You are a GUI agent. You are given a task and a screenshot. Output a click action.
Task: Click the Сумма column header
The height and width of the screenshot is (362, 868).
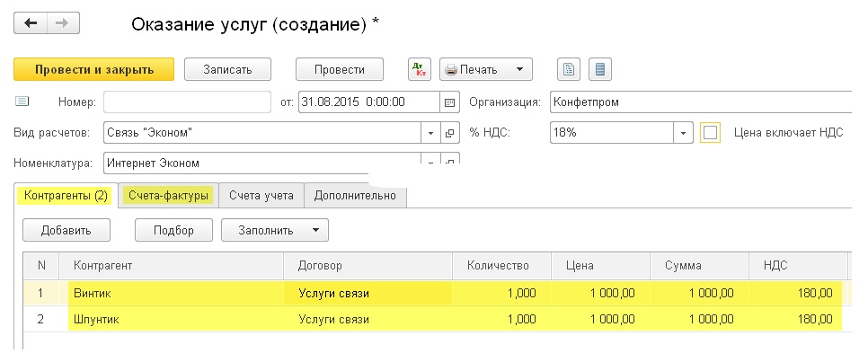pos(700,266)
